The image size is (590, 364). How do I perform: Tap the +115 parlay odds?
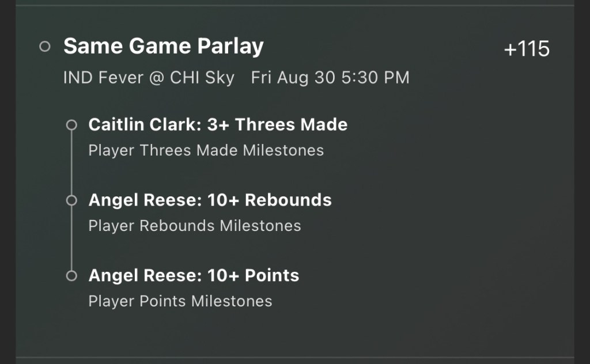click(x=527, y=50)
